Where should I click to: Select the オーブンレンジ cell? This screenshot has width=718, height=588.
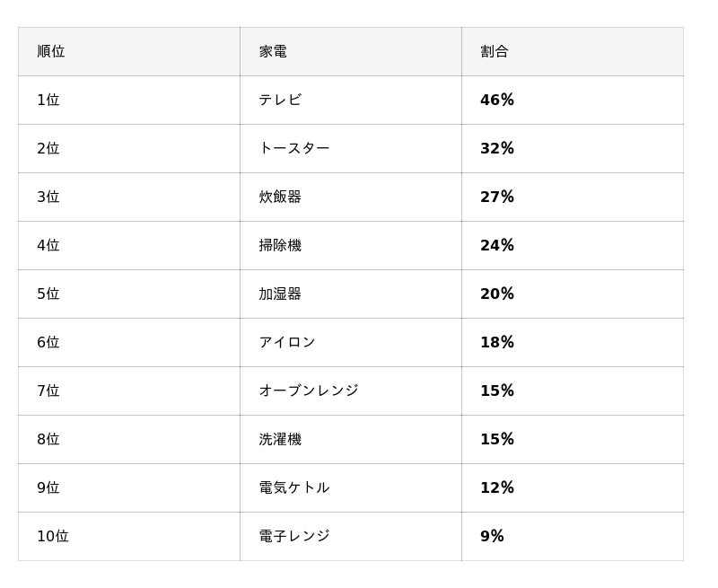309,391
